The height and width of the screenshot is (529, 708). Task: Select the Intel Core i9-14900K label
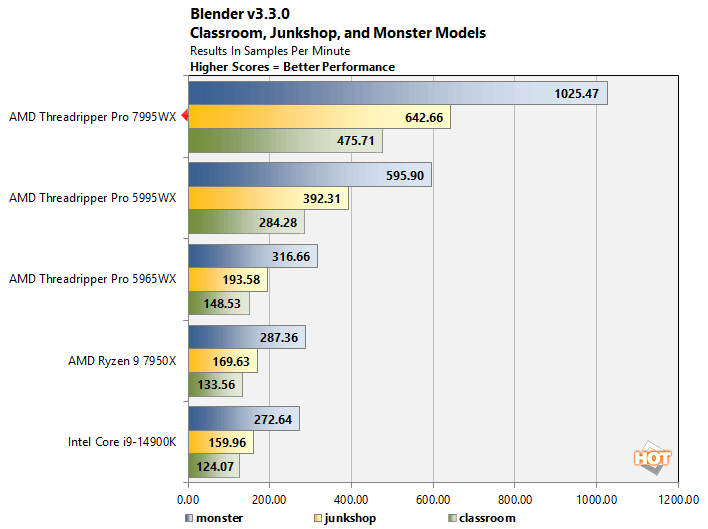(x=122, y=441)
